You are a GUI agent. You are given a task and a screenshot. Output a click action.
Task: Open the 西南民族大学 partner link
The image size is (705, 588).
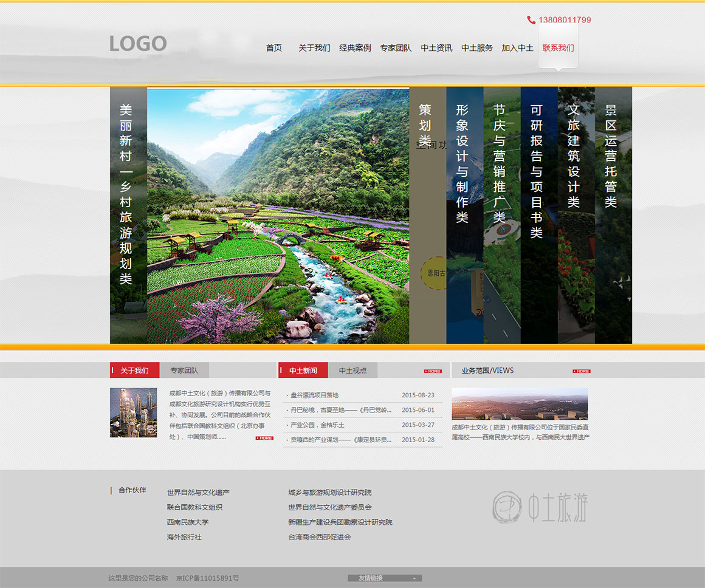188,522
